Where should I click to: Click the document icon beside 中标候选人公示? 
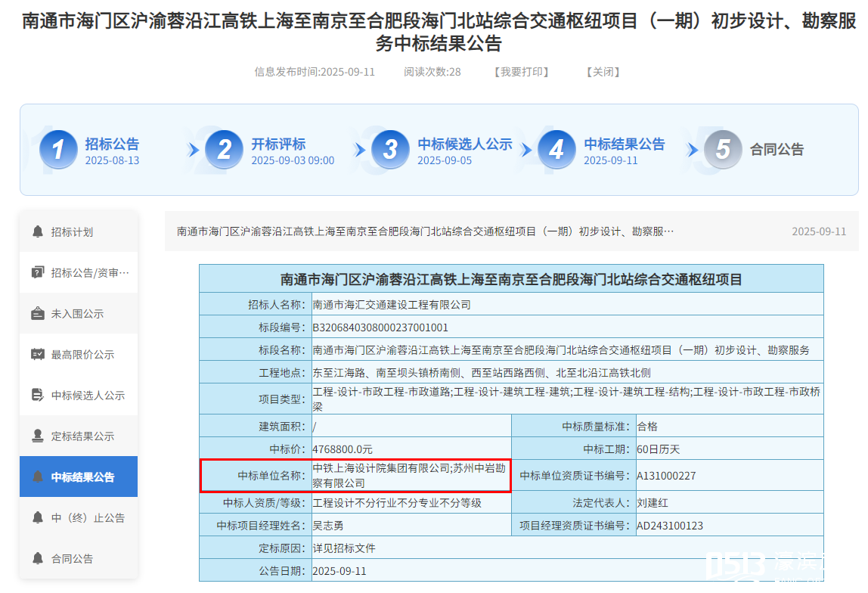point(38,395)
